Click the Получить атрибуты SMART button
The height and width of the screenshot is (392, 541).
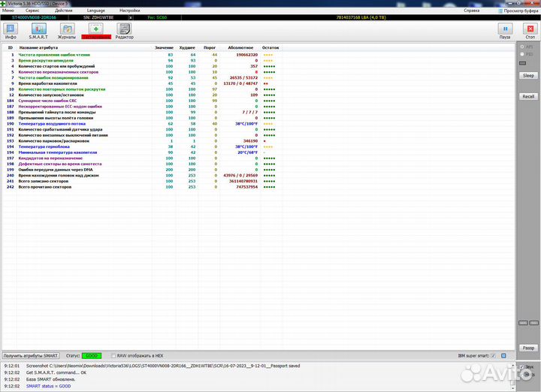[31, 355]
